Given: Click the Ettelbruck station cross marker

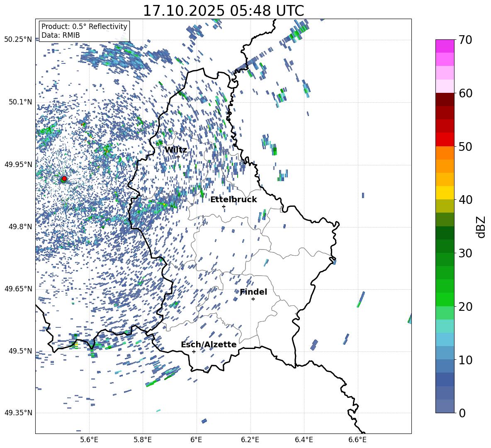Looking at the screenshot, I should point(224,206).
